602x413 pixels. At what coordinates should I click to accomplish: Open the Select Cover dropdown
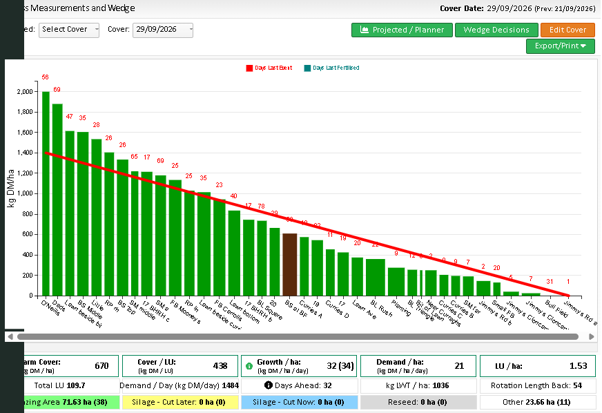point(69,30)
